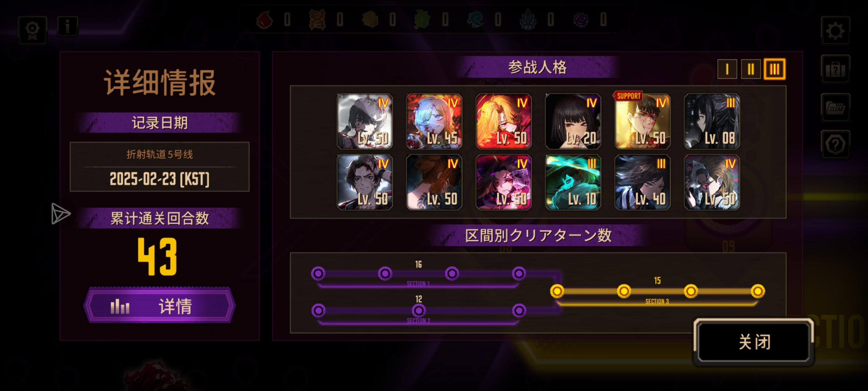Select the Lv. 10 green identity portrait
The height and width of the screenshot is (391, 868).
click(x=573, y=182)
